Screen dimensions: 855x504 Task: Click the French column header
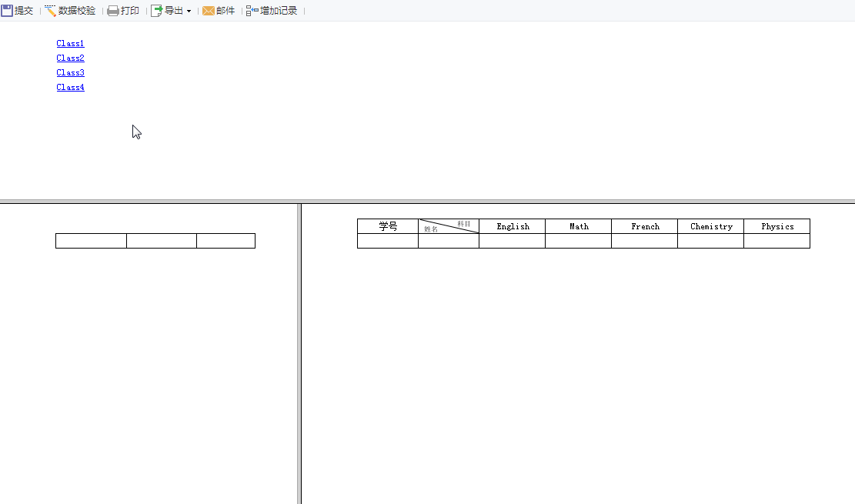[x=645, y=226]
